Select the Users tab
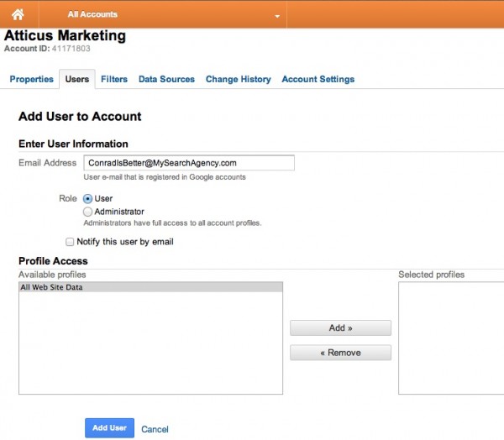504x440 pixels. pos(77,79)
